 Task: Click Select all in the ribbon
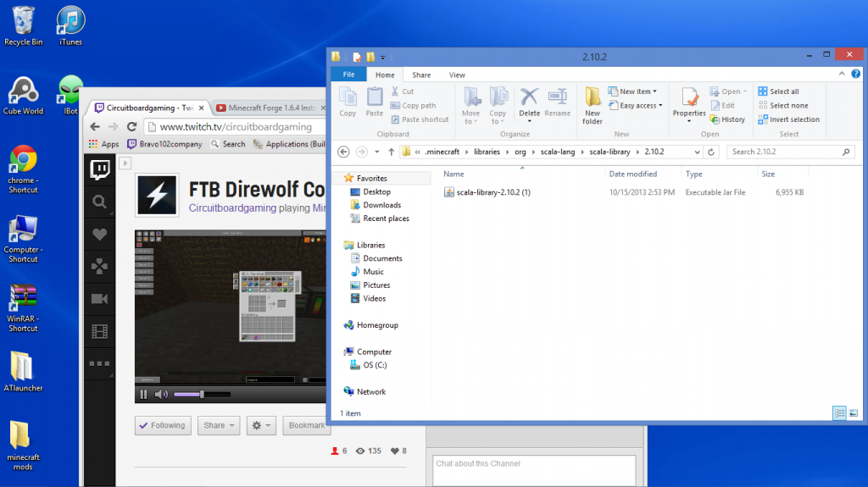[778, 91]
